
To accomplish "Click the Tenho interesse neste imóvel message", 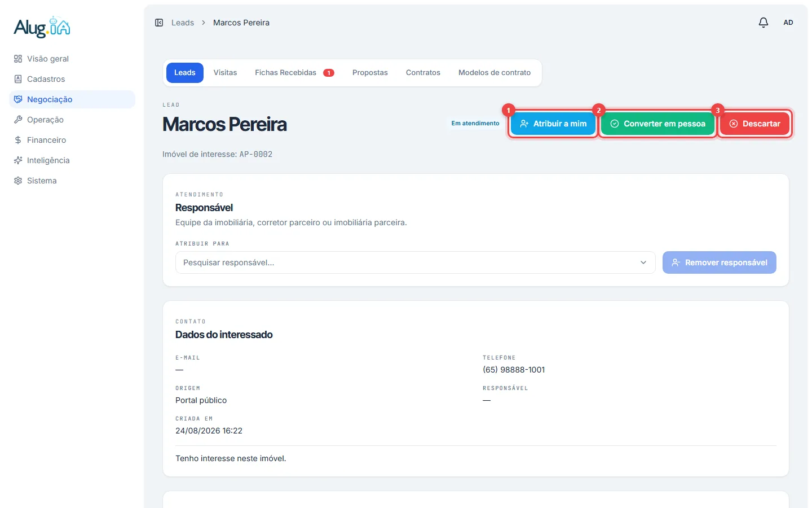I will [231, 458].
